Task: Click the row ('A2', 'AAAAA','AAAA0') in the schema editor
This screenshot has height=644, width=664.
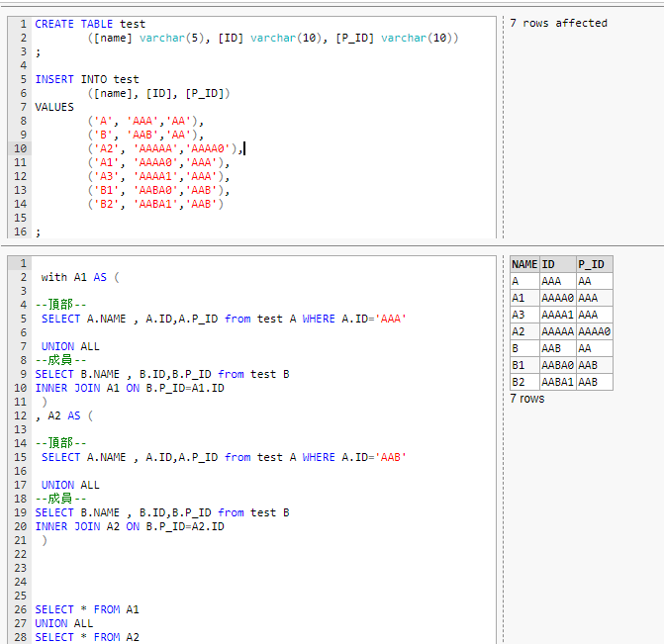Action: (165, 148)
